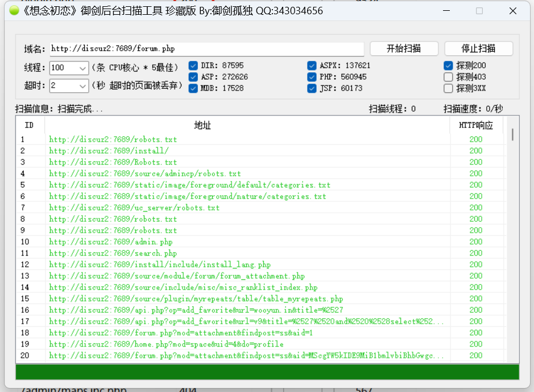The height and width of the screenshot is (392, 534).
Task: Select row 13 forum_attachment.php URL
Action: click(x=177, y=276)
